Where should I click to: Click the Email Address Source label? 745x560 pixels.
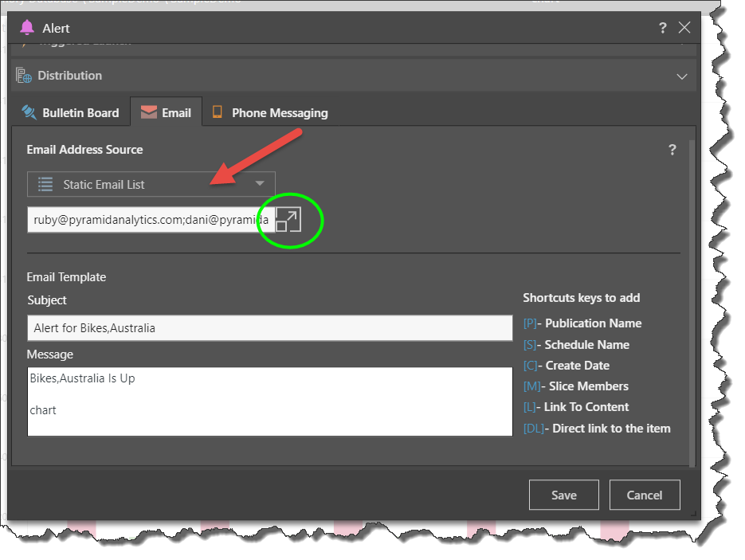point(84,150)
